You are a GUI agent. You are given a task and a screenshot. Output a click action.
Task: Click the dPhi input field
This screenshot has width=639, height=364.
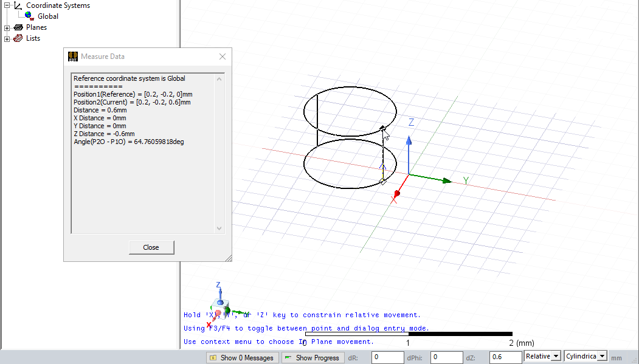pos(447,357)
